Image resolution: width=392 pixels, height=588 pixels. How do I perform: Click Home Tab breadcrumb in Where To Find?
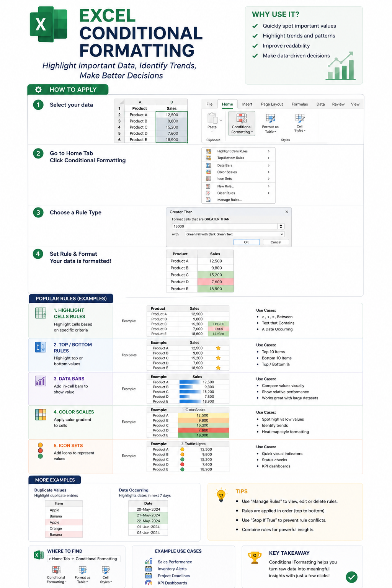pyautogui.click(x=61, y=559)
